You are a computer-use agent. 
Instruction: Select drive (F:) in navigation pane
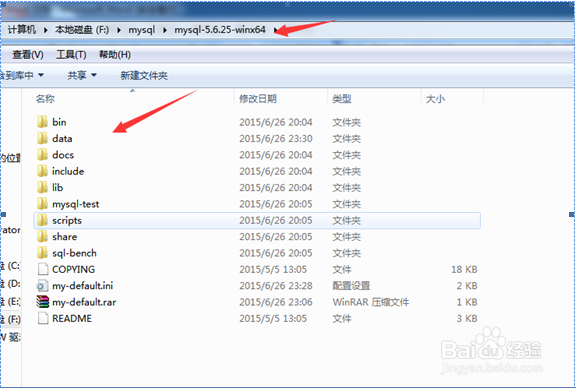point(10,319)
